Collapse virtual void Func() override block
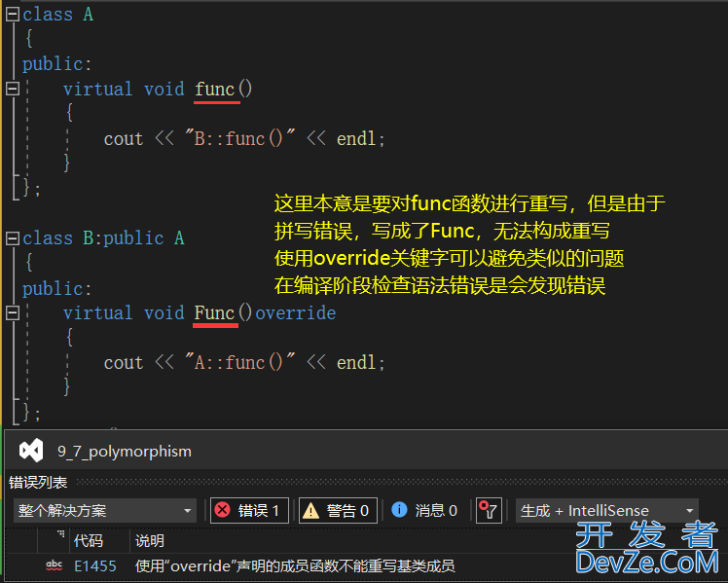This screenshot has height=583, width=728. [13, 312]
